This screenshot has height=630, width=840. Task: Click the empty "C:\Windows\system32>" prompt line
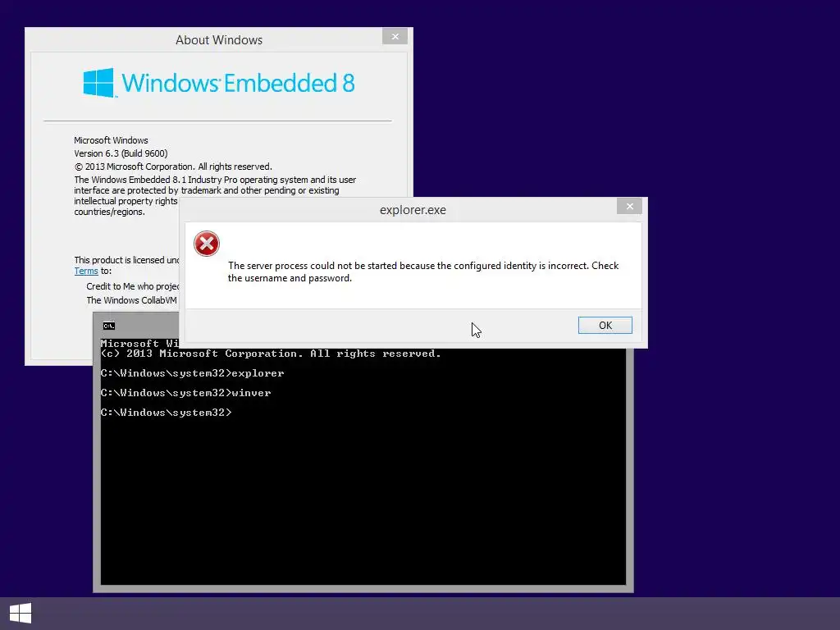click(x=166, y=413)
